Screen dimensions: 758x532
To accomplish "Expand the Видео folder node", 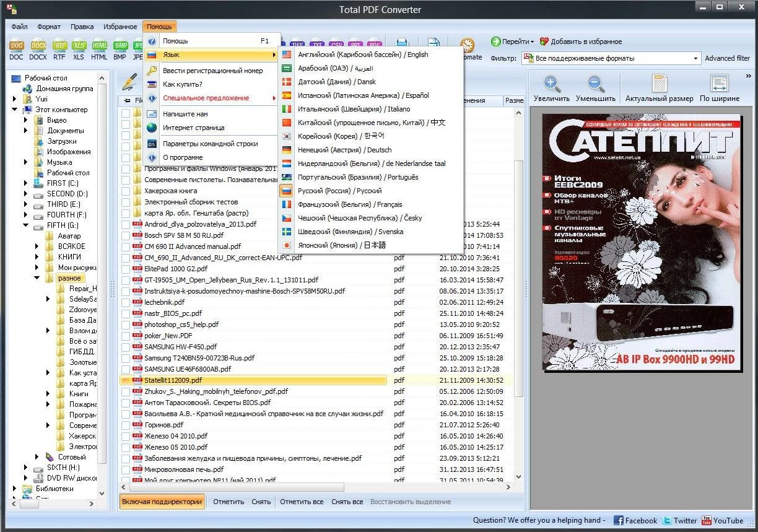I will click(26, 120).
